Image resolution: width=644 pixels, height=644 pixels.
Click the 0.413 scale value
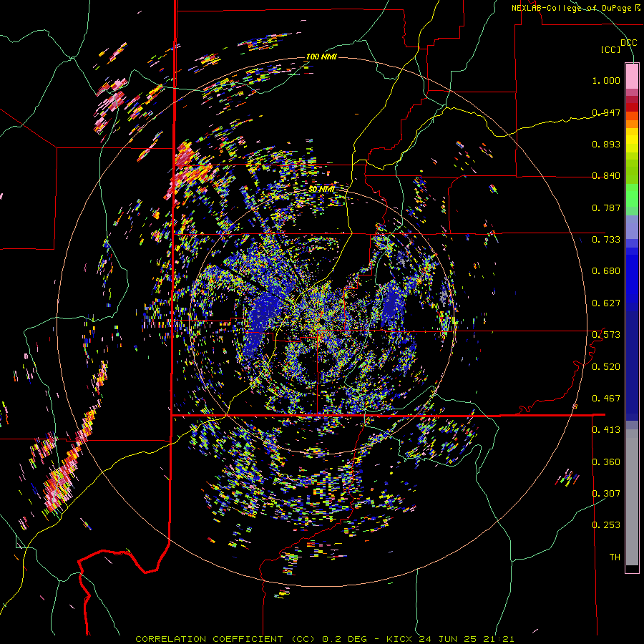pyautogui.click(x=606, y=430)
